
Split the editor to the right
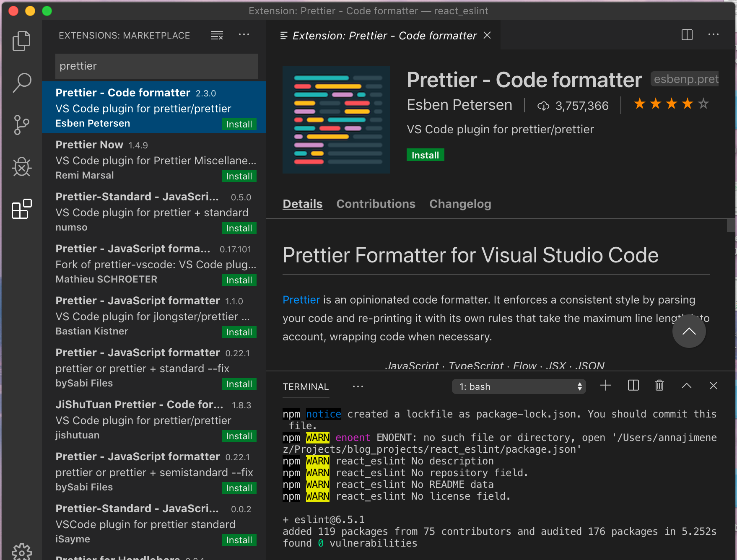pyautogui.click(x=687, y=35)
